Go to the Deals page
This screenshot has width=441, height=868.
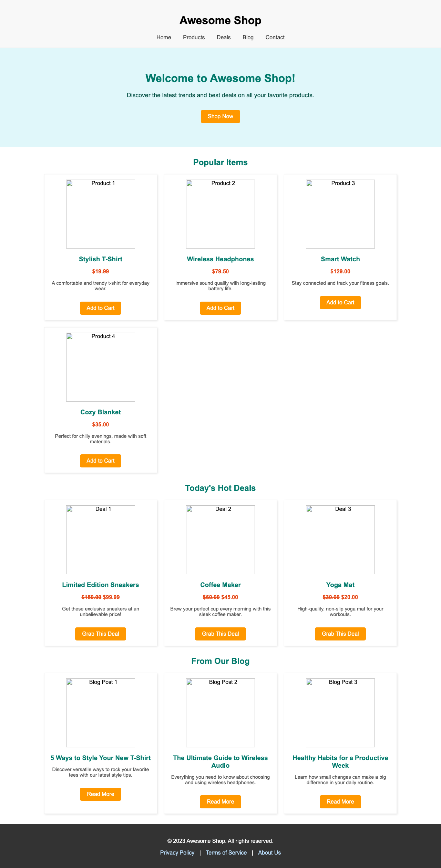223,37
